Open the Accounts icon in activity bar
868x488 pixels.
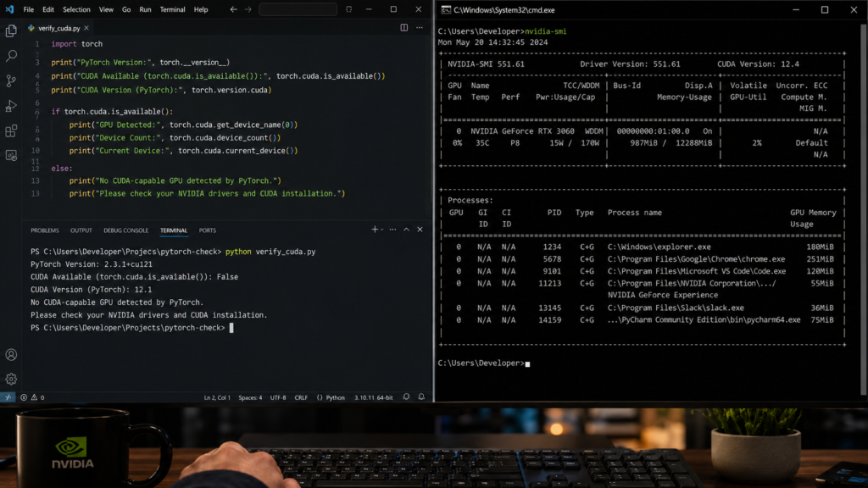(x=11, y=355)
